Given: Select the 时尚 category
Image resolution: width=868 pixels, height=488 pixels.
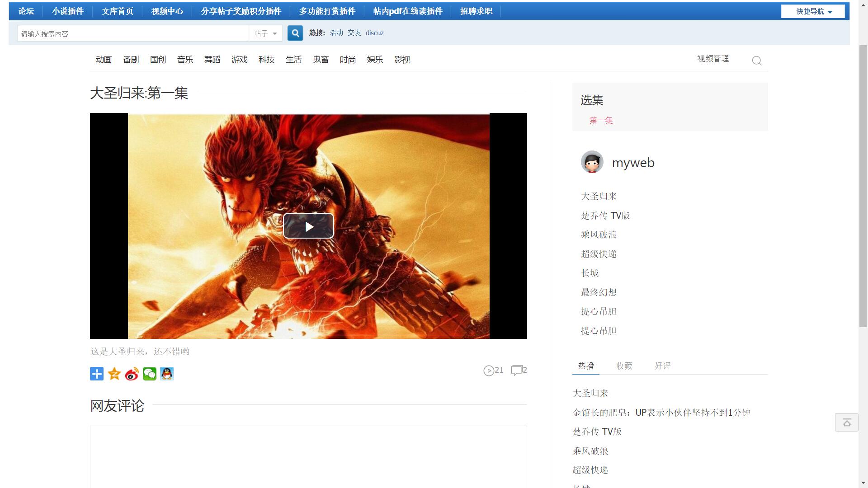Looking at the screenshot, I should click(x=348, y=60).
